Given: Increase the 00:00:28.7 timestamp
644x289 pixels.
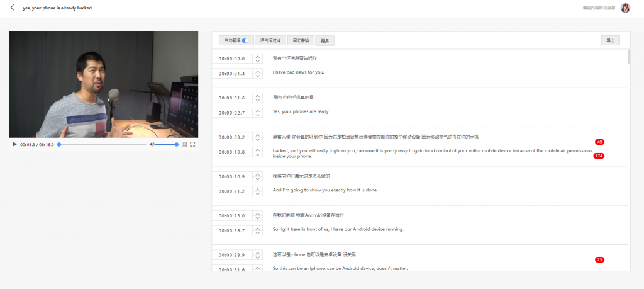Looking at the screenshot, I should [x=257, y=228].
